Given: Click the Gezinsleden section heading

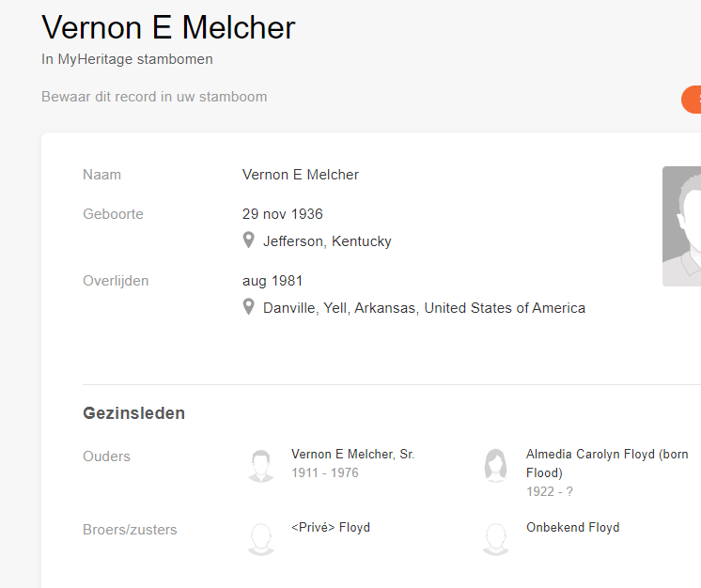Looking at the screenshot, I should (133, 413).
